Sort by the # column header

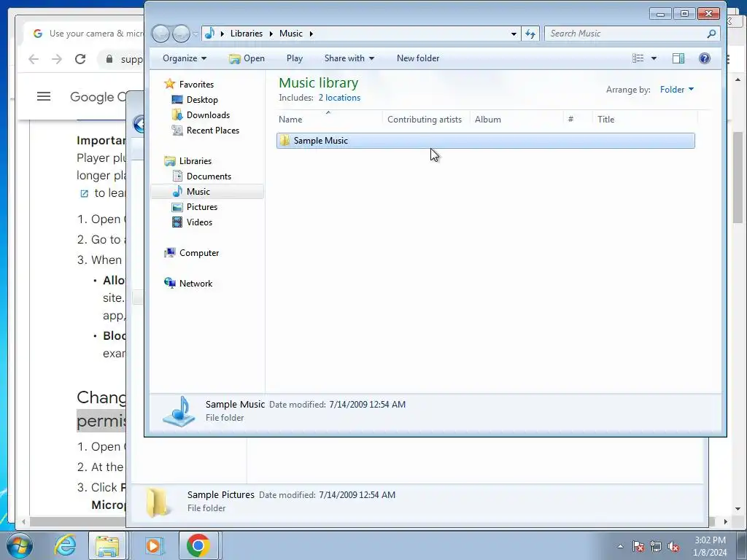[x=578, y=120]
